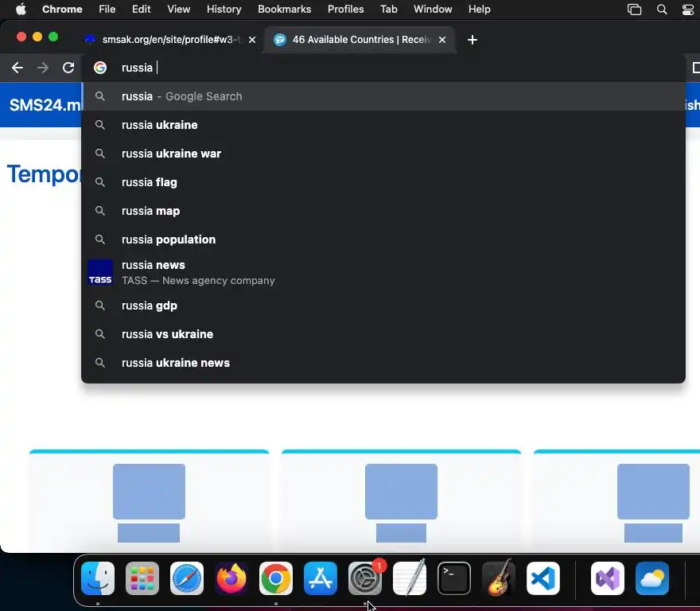This screenshot has width=700, height=611.
Task: Click the Google icon in address bar
Action: [x=100, y=68]
